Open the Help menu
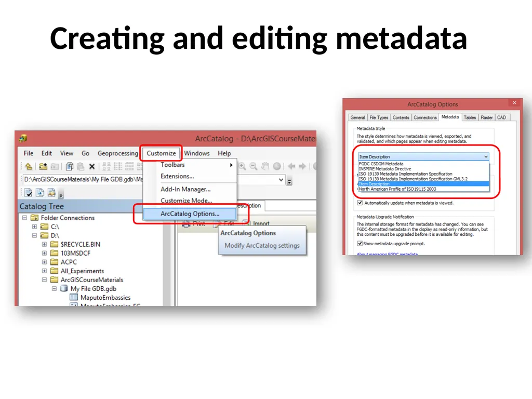The height and width of the screenshot is (399, 532). point(224,153)
